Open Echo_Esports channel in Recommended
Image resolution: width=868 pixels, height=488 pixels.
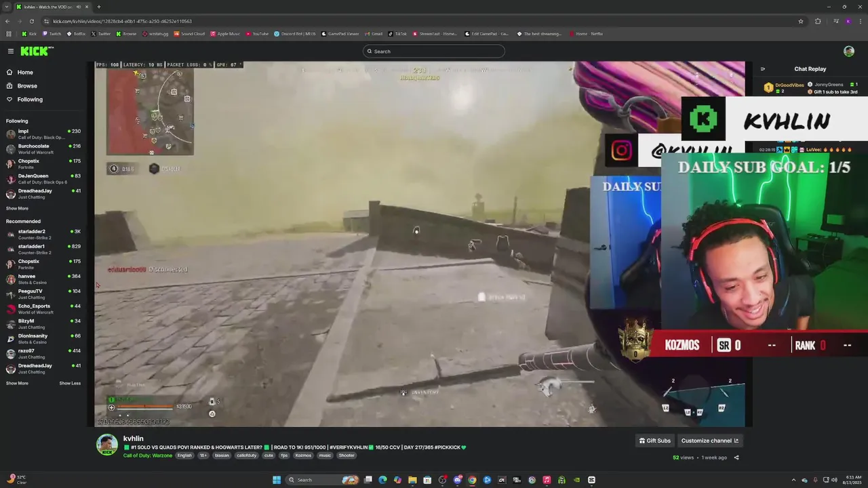43,309
